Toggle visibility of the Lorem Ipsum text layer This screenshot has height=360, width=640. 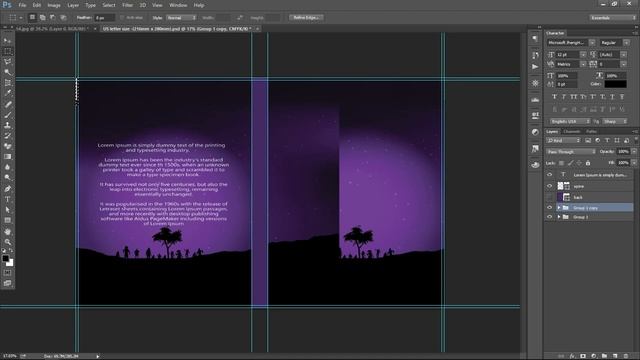click(549, 175)
